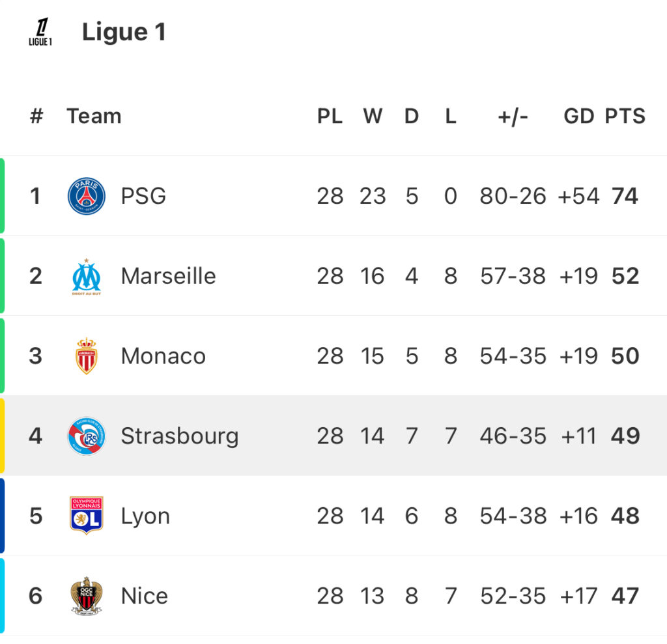
Task: Select PSG's 74 points value
Action: 625,196
